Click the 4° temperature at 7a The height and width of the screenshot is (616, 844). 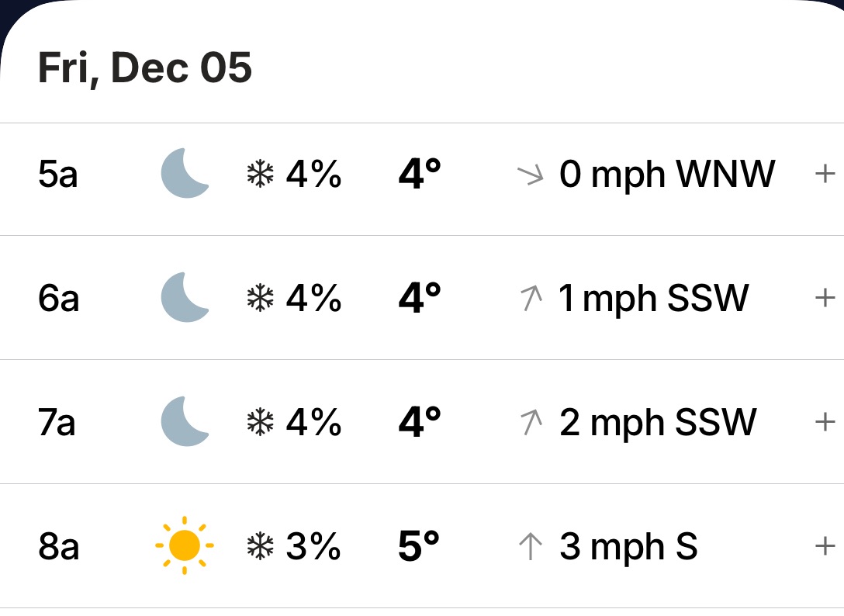tap(419, 423)
